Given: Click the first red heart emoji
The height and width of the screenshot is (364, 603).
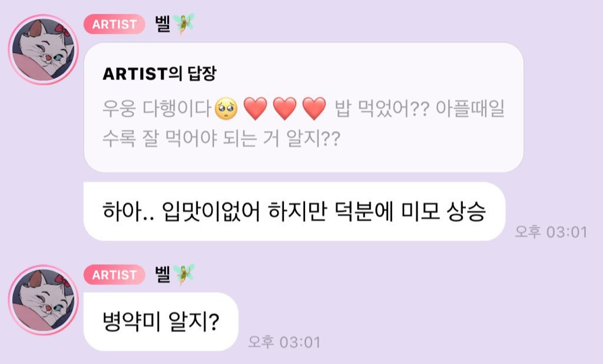Looking at the screenshot, I should tap(256, 109).
